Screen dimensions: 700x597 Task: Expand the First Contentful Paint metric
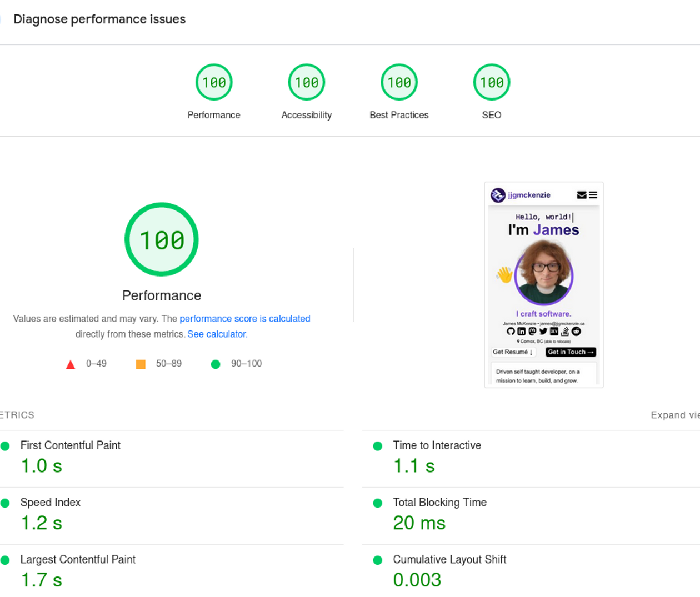click(71, 445)
